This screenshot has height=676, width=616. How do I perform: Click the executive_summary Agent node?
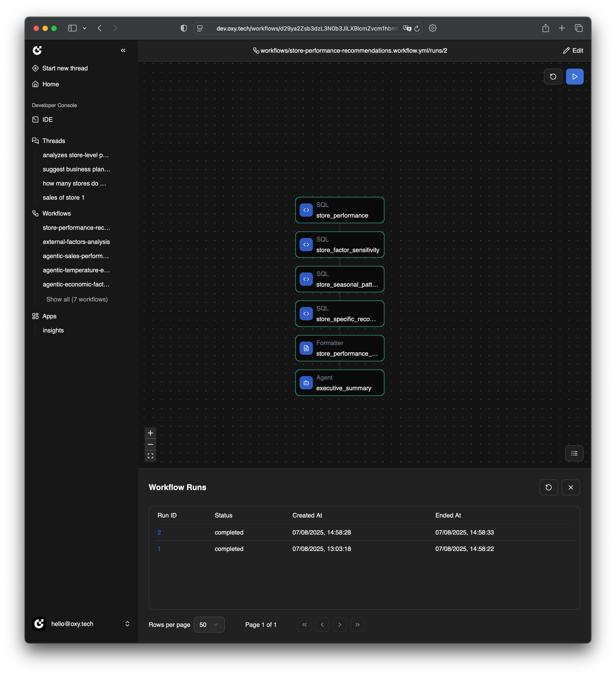pyautogui.click(x=339, y=382)
